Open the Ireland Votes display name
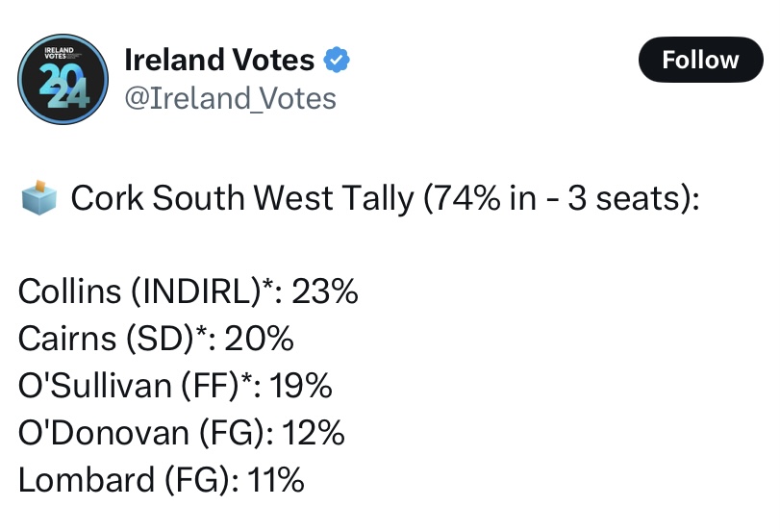 pos(220,61)
